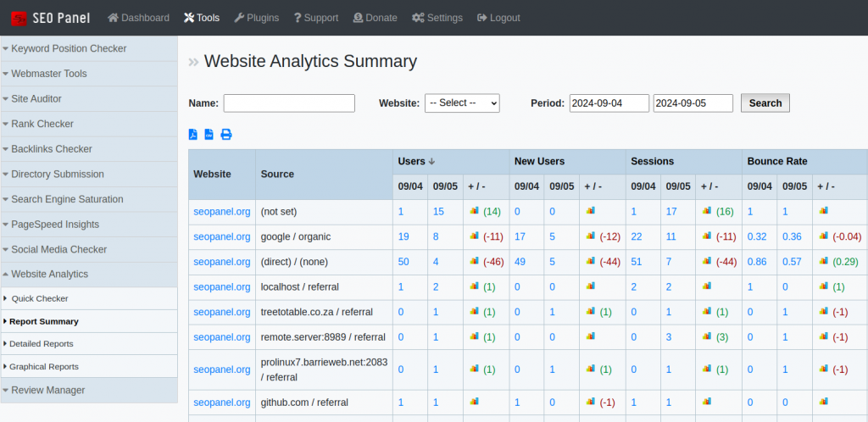
Task: Export the report as CSV
Action: point(209,135)
